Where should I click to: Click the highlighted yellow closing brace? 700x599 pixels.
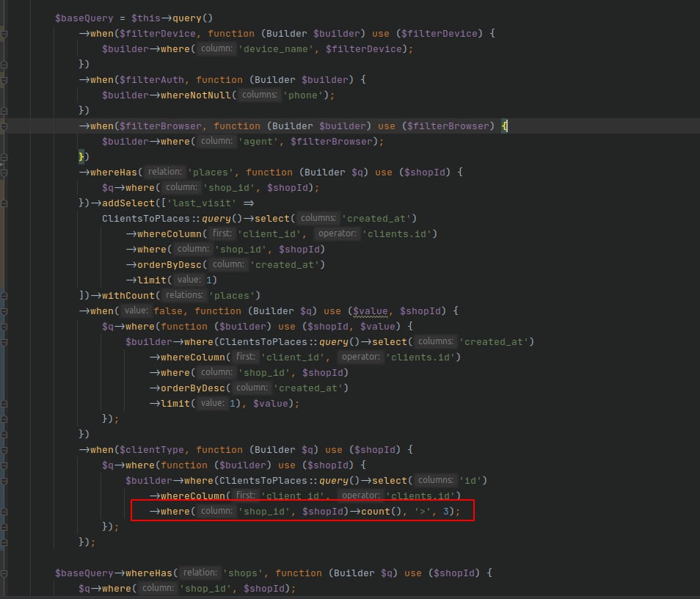pyautogui.click(x=81, y=157)
